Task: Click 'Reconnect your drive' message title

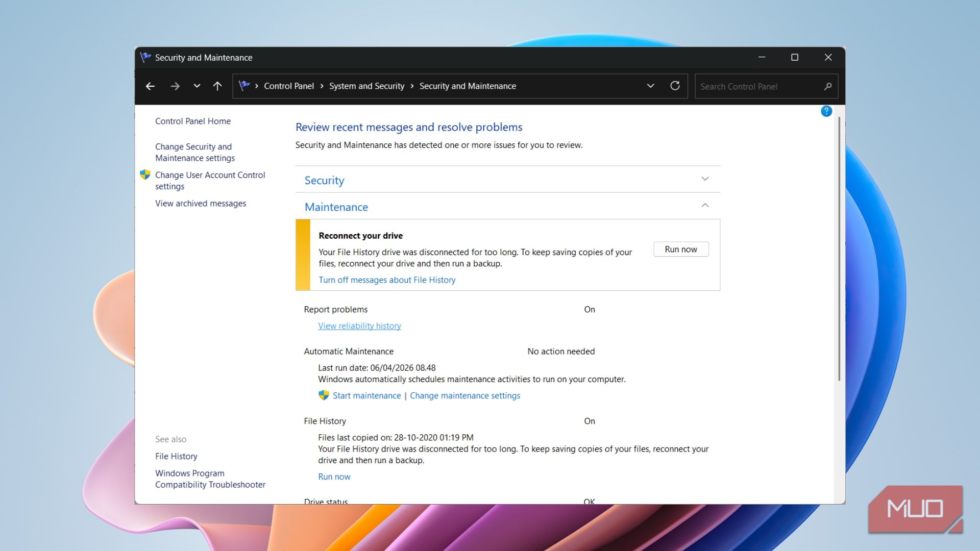Action: [360, 236]
